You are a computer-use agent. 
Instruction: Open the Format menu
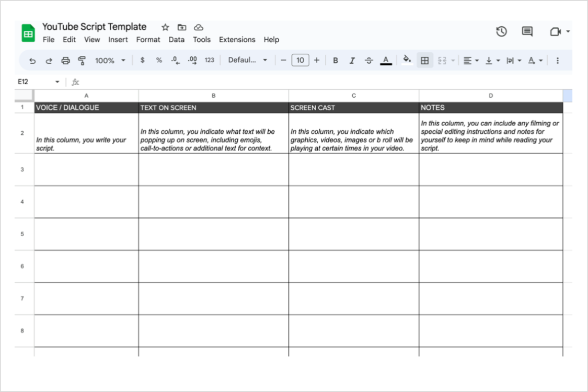point(148,40)
